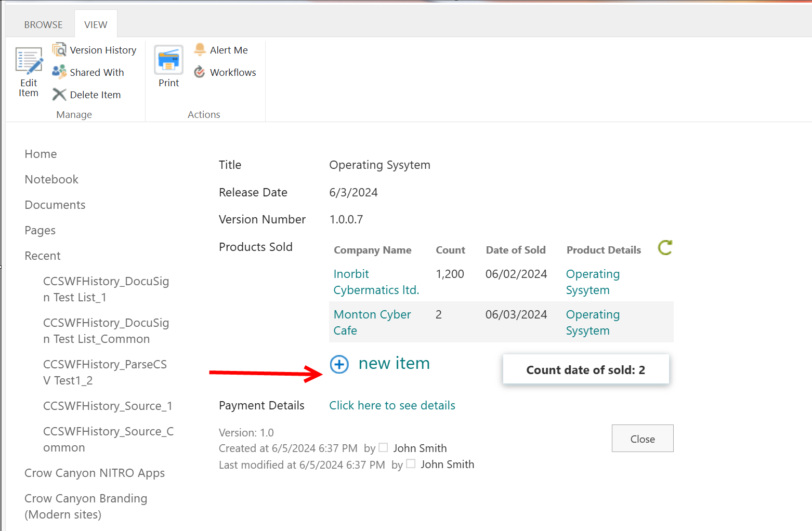Open CCSWFHistory_Source_Common
This screenshot has width=812, height=531.
pos(108,439)
